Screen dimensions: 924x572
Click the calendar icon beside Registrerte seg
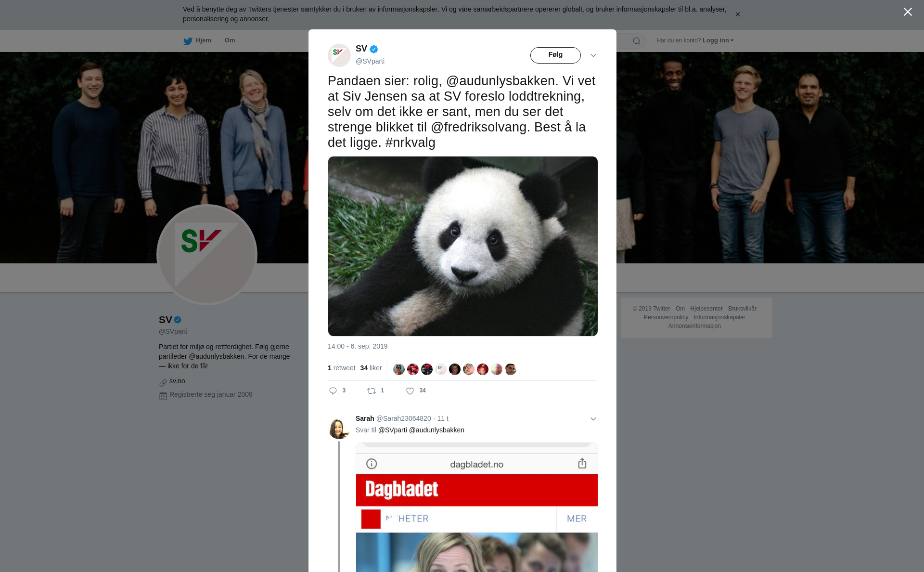(x=163, y=396)
